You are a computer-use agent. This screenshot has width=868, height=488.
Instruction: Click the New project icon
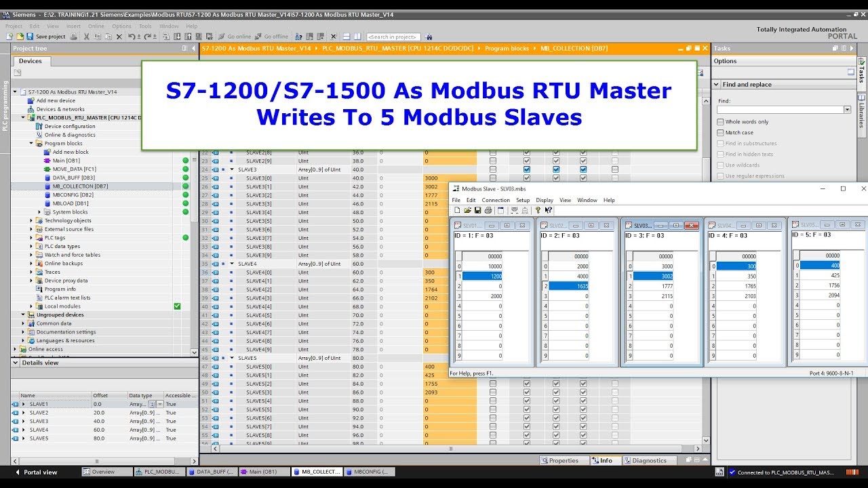[x=9, y=37]
